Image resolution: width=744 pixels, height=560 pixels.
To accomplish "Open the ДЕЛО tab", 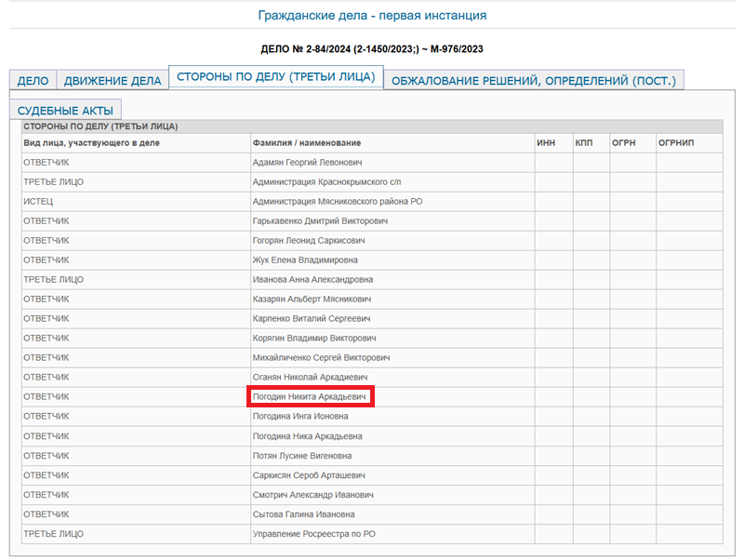I will coord(33,81).
